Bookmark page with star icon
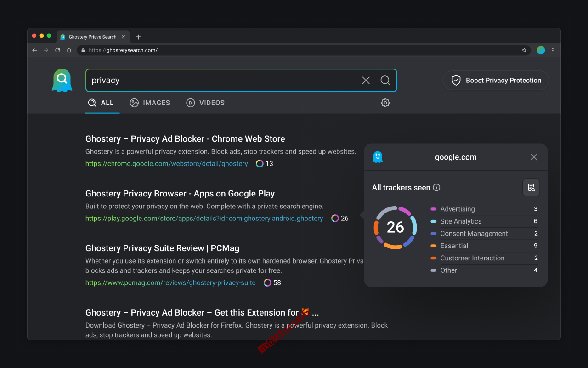Viewport: 588px width, 368px height. [x=524, y=50]
